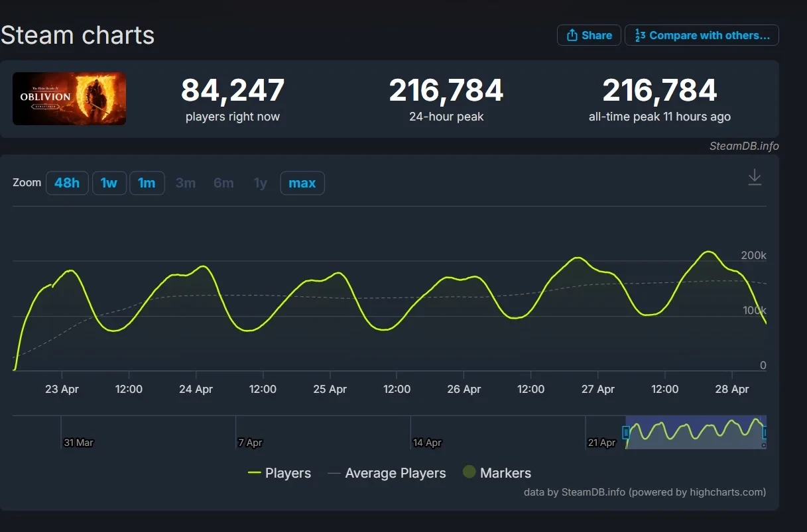Hide the Average Players series
The image size is (807, 532).
tap(387, 473)
